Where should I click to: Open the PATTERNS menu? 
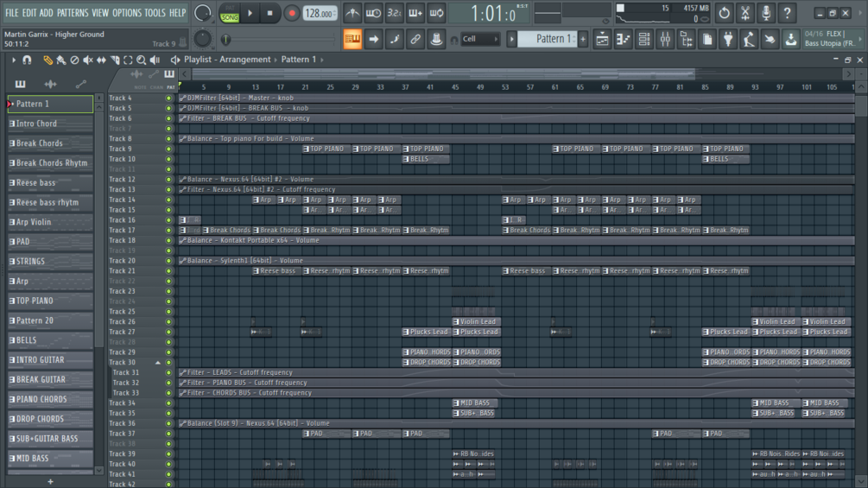click(x=73, y=13)
